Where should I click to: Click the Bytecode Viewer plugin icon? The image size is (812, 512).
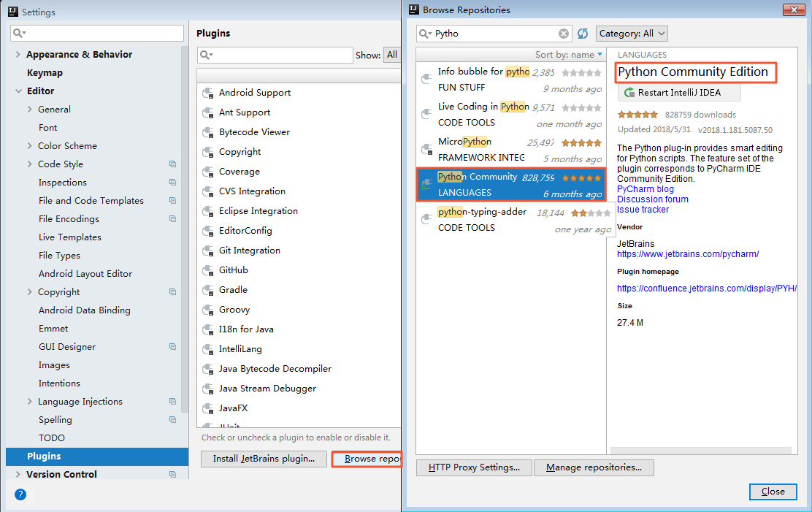click(x=208, y=132)
